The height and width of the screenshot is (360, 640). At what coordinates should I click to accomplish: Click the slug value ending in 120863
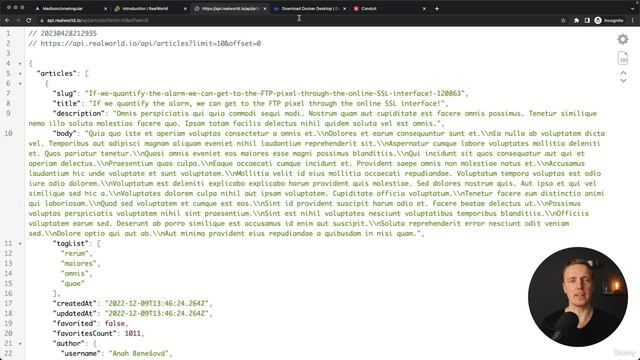[275, 93]
